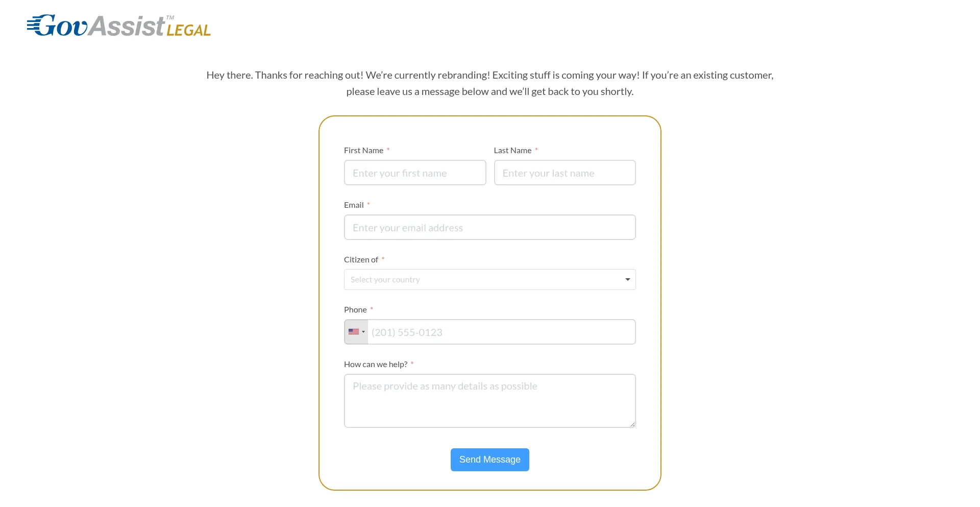Viewport: 980px width, 507px height.
Task: Focus the first name input field
Action: click(x=415, y=173)
